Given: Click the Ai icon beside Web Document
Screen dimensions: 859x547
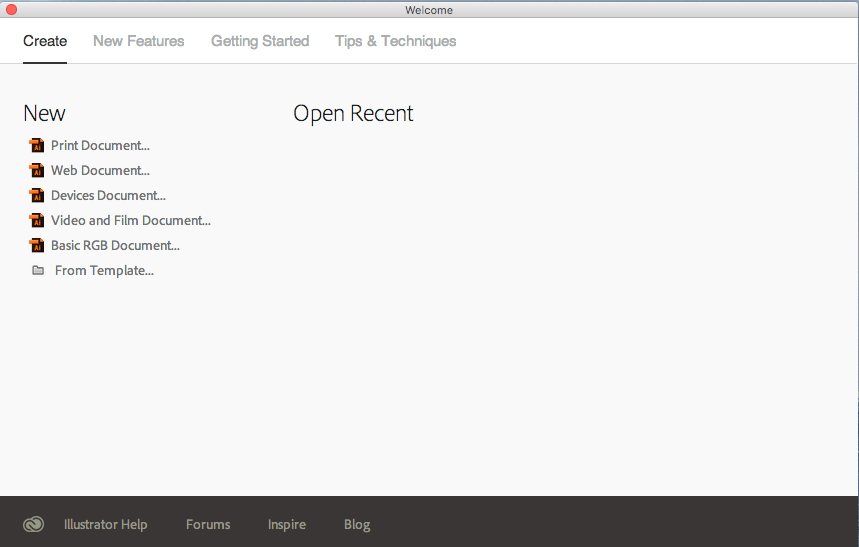Looking at the screenshot, I should click(x=37, y=170).
